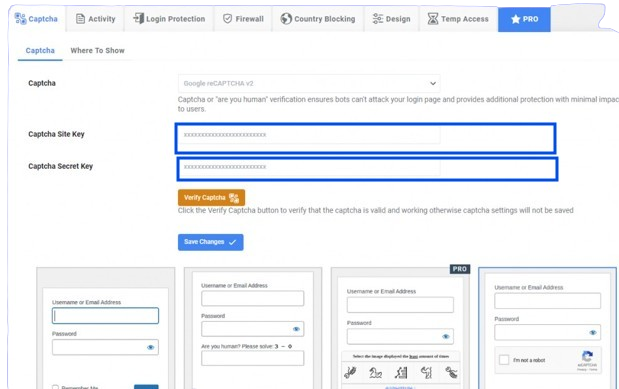Click the Activity document icon

click(x=80, y=19)
